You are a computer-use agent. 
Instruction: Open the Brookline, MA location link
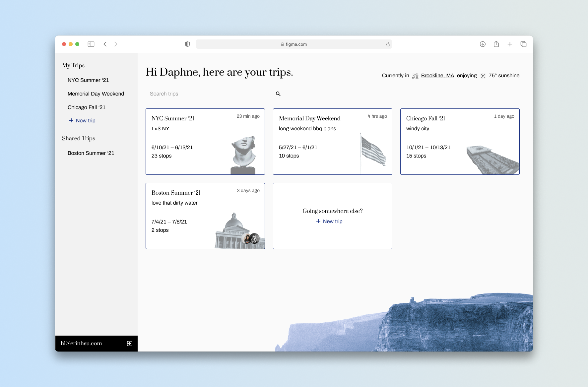pyautogui.click(x=437, y=76)
